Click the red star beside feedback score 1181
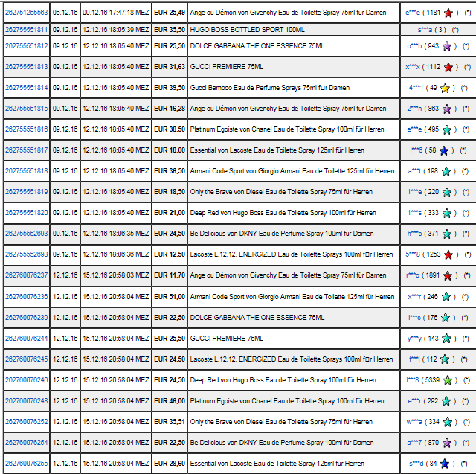This screenshot has height=474, width=476. (448, 13)
